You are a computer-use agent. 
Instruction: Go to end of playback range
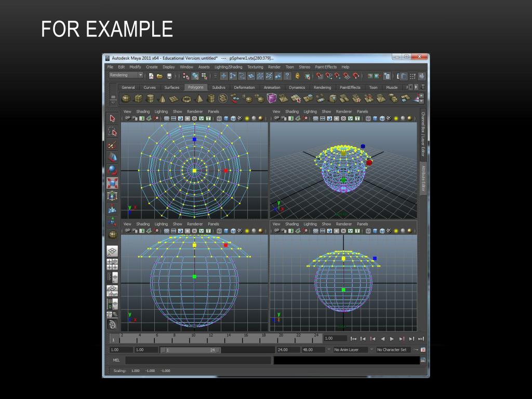click(421, 339)
